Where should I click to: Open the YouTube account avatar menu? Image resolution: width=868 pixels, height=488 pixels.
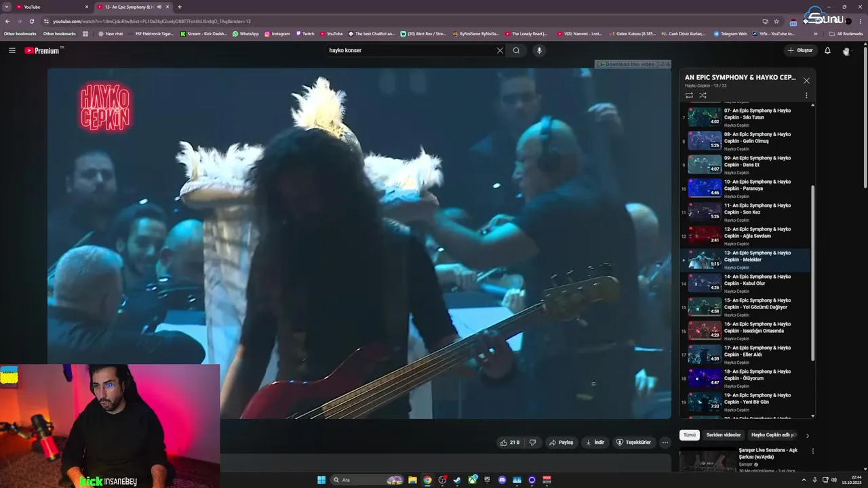pyautogui.click(x=846, y=51)
